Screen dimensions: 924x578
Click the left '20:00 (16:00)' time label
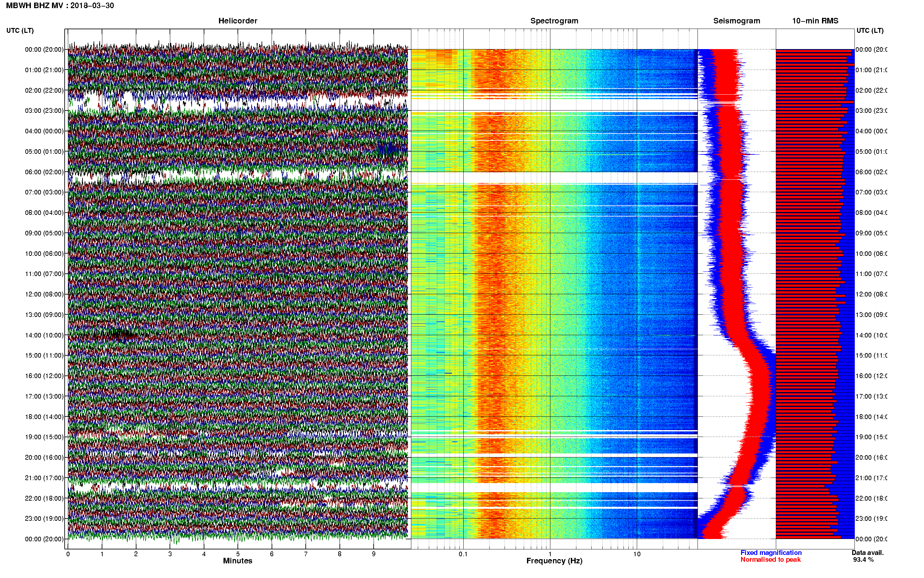[44, 457]
